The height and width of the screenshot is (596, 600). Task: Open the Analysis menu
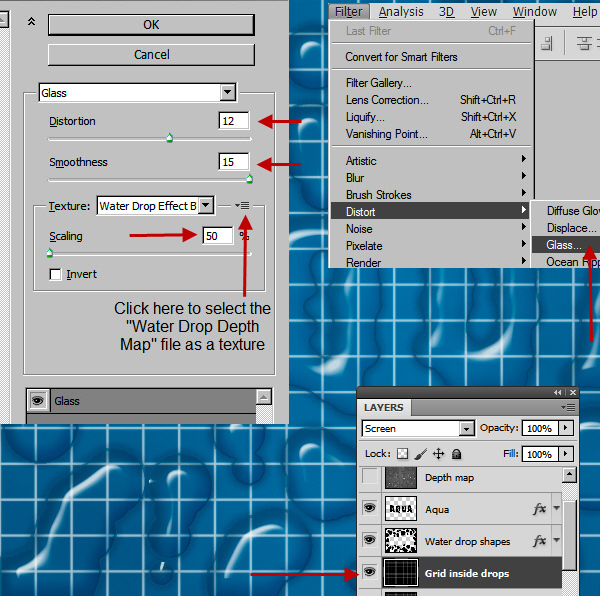coord(401,12)
